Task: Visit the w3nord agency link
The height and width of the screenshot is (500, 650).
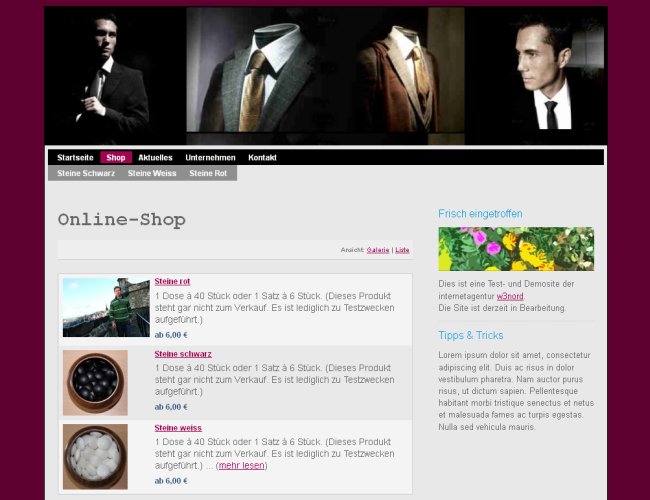Action: click(510, 296)
